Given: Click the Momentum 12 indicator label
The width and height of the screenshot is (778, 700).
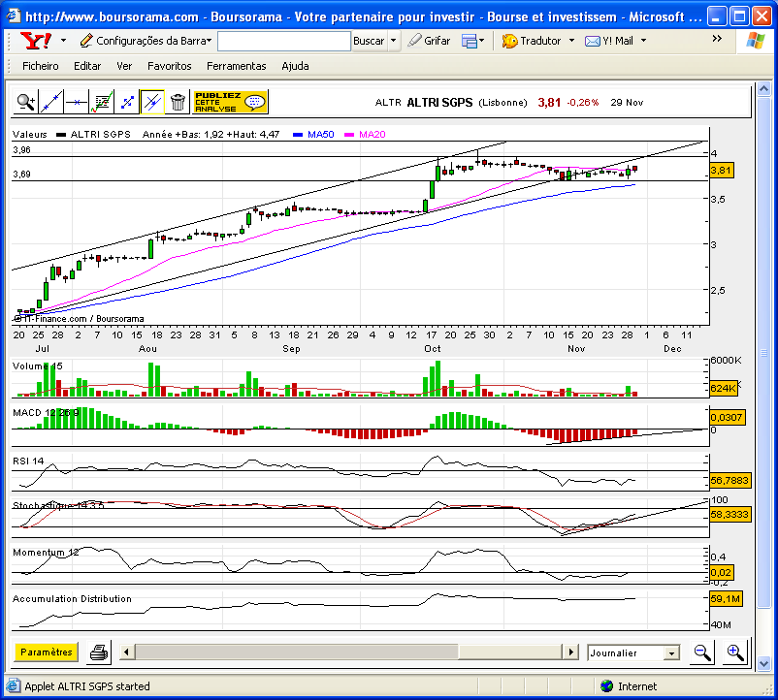Looking at the screenshot, I should (x=46, y=553).
